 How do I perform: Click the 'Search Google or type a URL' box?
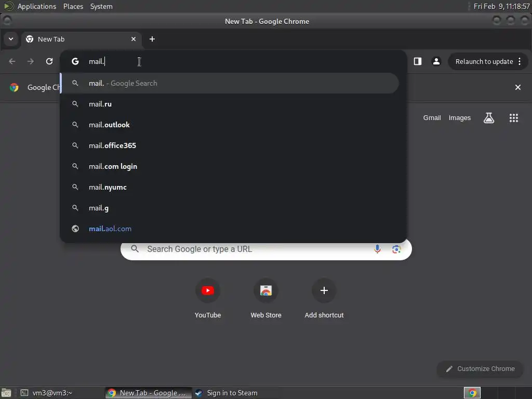pos(266,249)
